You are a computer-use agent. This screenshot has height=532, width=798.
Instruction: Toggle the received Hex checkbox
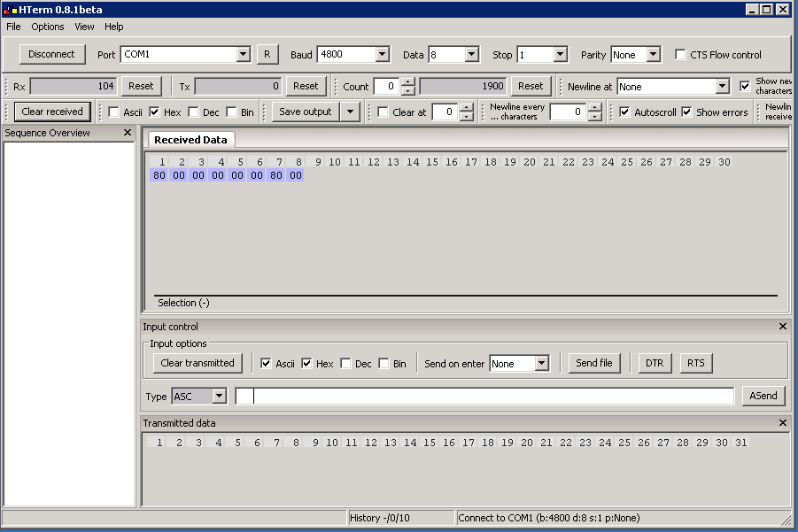point(154,112)
